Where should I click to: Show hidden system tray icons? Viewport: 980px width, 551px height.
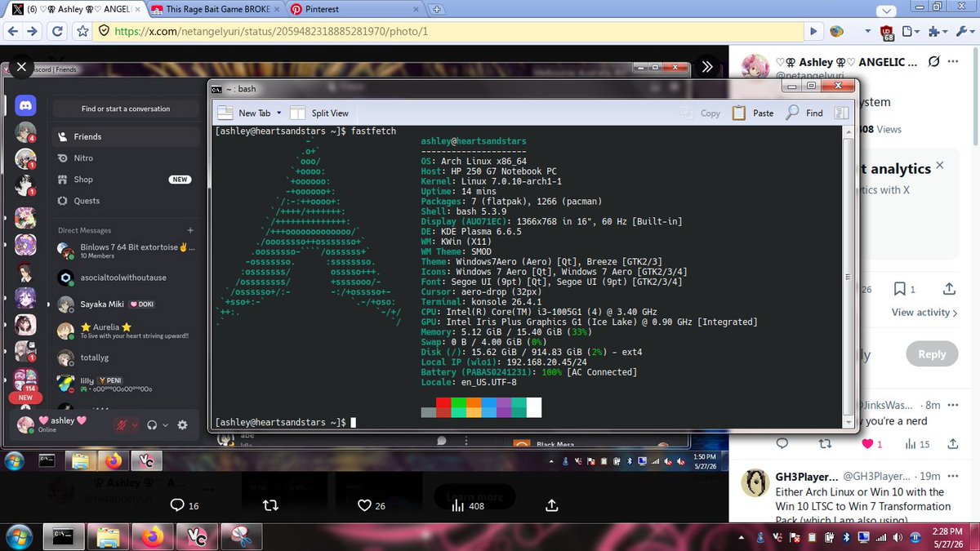[743, 537]
